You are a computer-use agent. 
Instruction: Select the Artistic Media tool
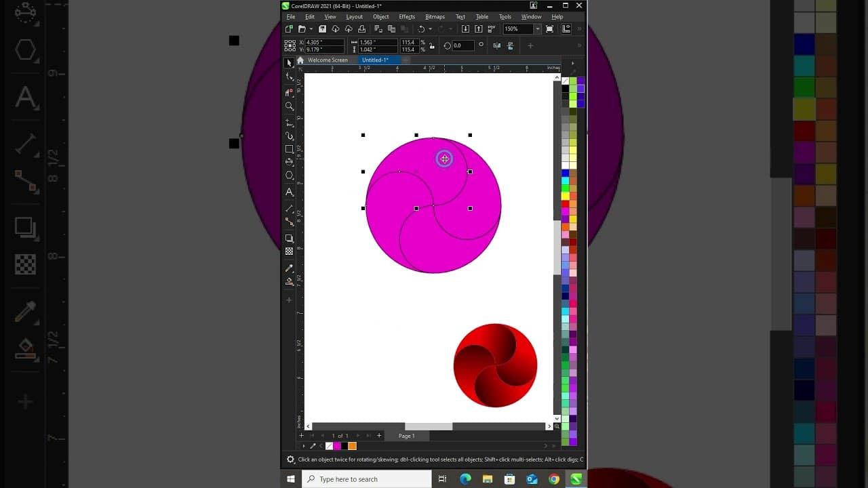click(290, 136)
